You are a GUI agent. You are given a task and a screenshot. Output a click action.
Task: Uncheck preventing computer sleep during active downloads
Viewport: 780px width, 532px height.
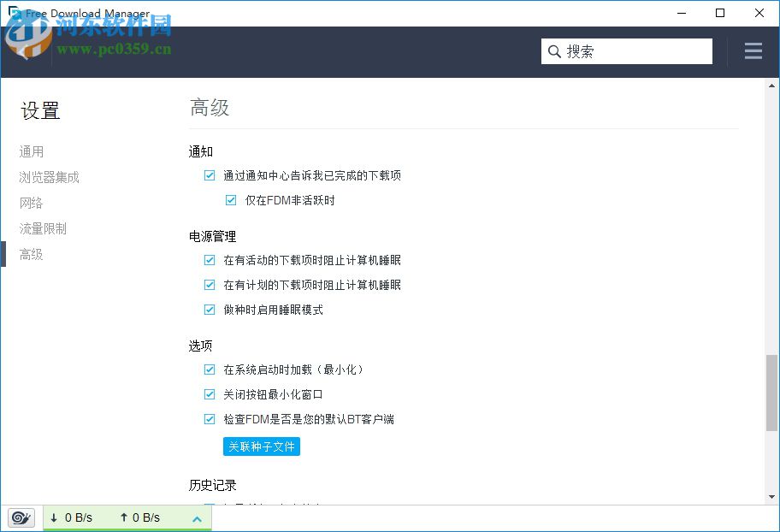pos(210,259)
